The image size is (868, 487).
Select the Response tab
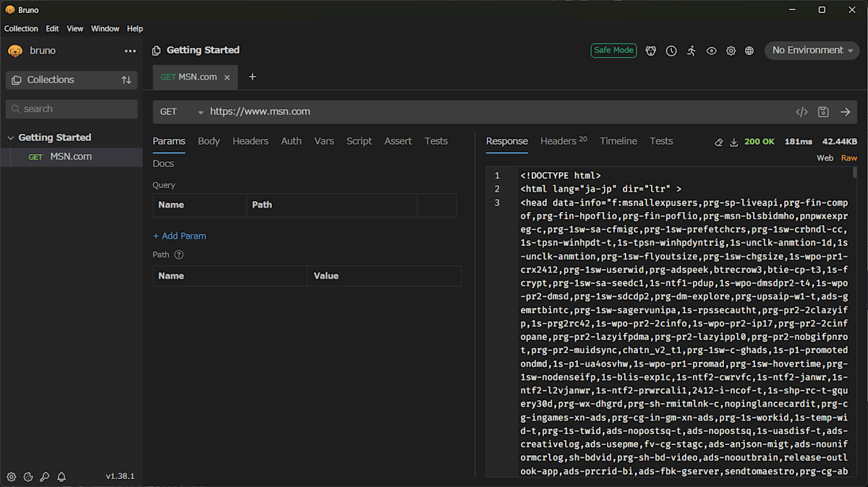pos(507,141)
